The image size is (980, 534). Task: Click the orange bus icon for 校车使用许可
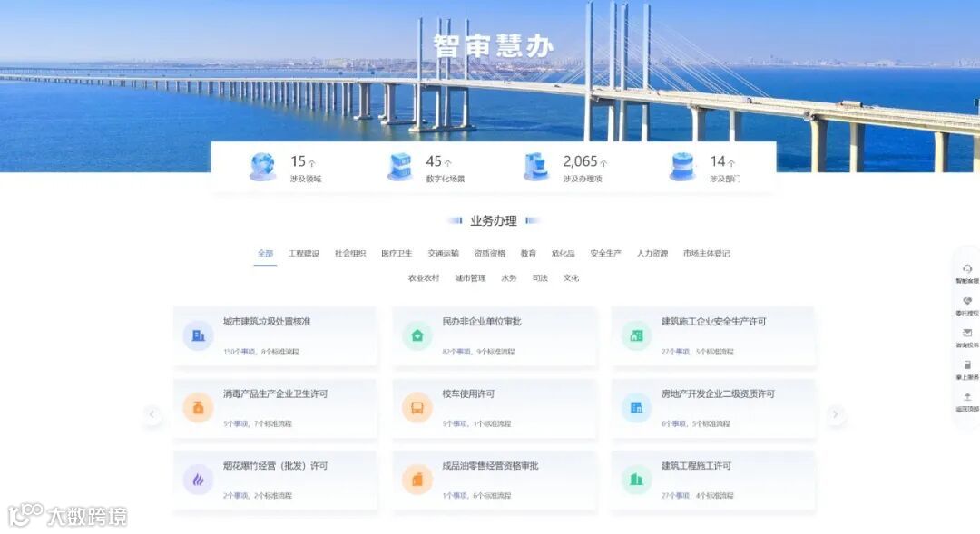416,408
